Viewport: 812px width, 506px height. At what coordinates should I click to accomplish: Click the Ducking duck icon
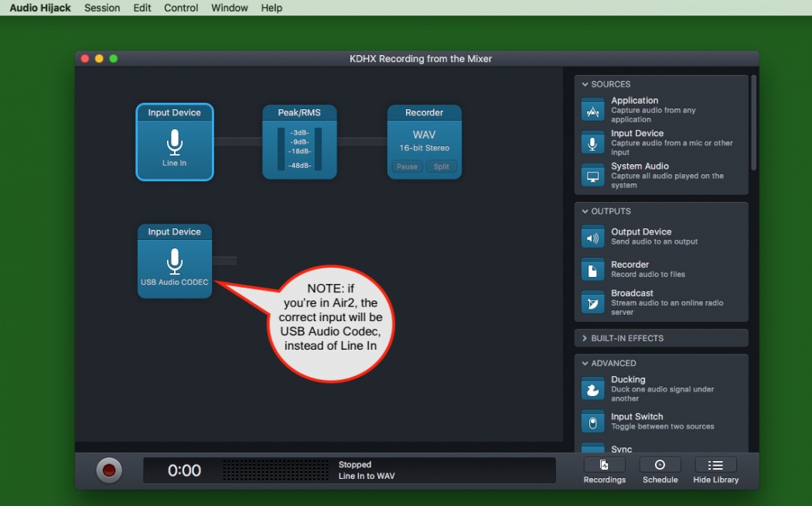(x=593, y=388)
